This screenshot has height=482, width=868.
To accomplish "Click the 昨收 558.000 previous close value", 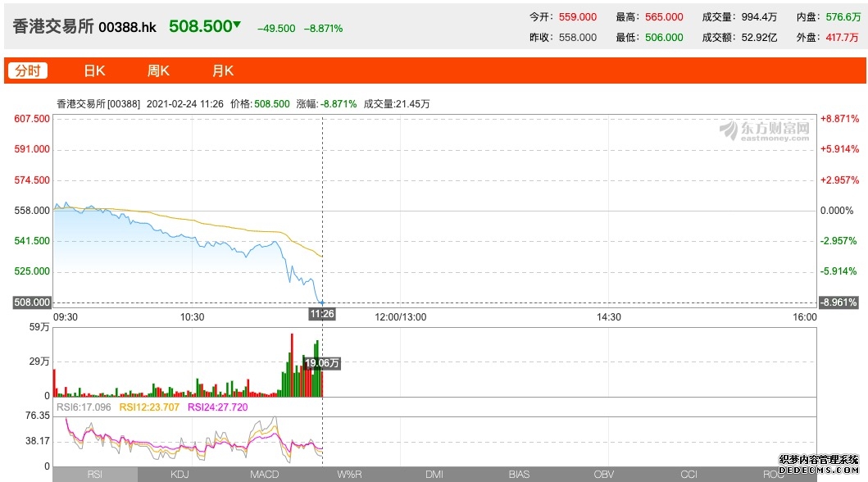I will click(577, 38).
